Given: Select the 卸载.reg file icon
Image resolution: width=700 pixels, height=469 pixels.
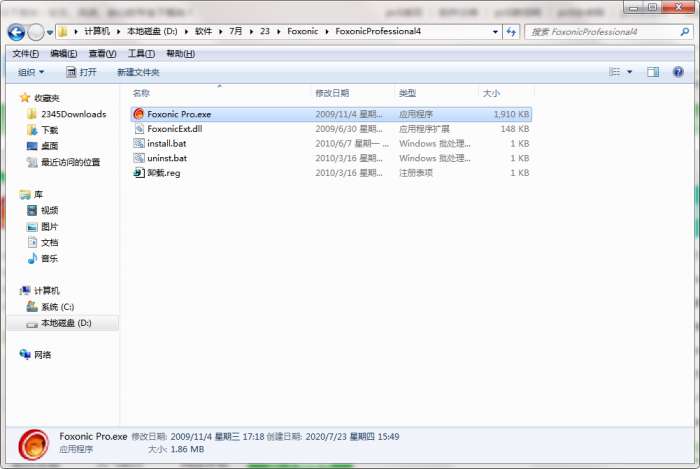Looking at the screenshot, I should click(139, 173).
